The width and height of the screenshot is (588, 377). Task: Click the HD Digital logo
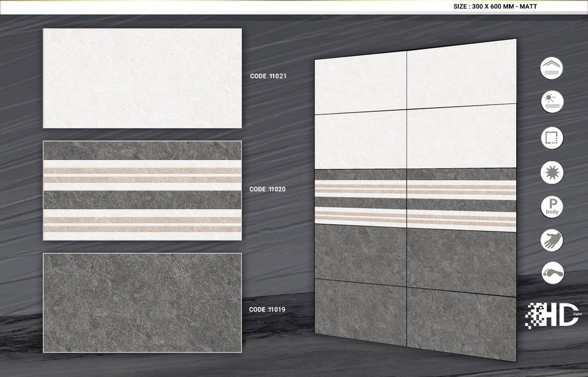point(553,315)
